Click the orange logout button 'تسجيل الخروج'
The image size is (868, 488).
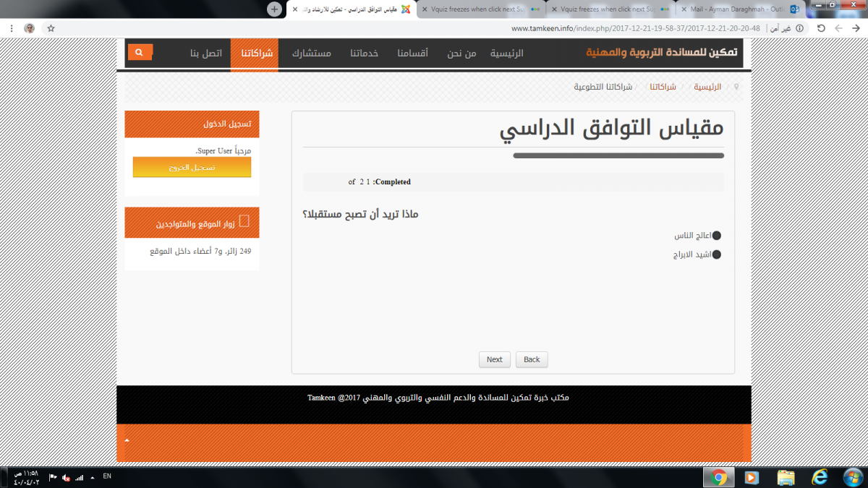click(192, 167)
